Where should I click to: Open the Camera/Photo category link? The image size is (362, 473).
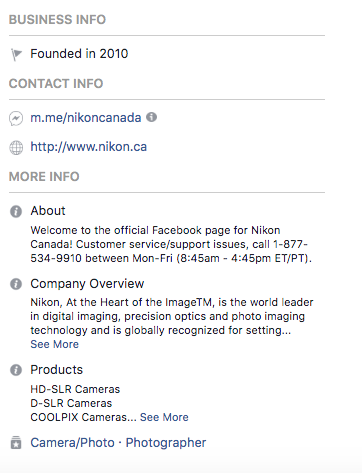[72, 443]
